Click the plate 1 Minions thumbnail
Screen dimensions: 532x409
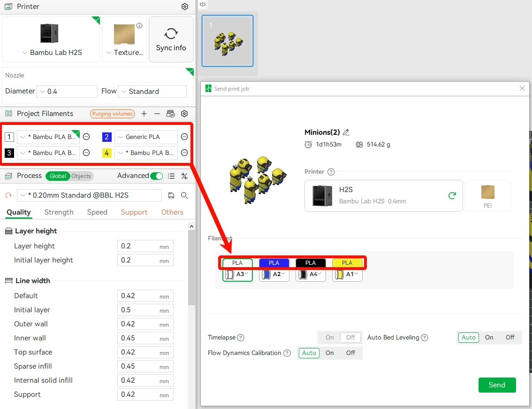point(228,41)
